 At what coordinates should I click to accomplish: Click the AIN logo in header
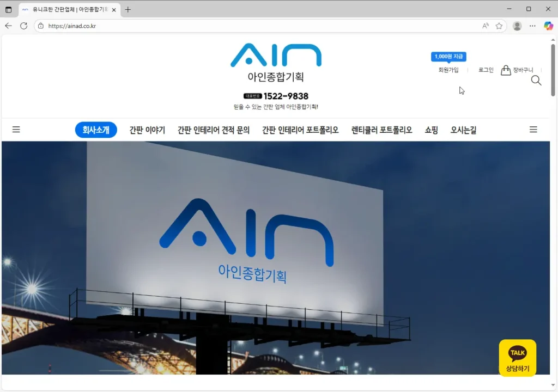coord(276,55)
